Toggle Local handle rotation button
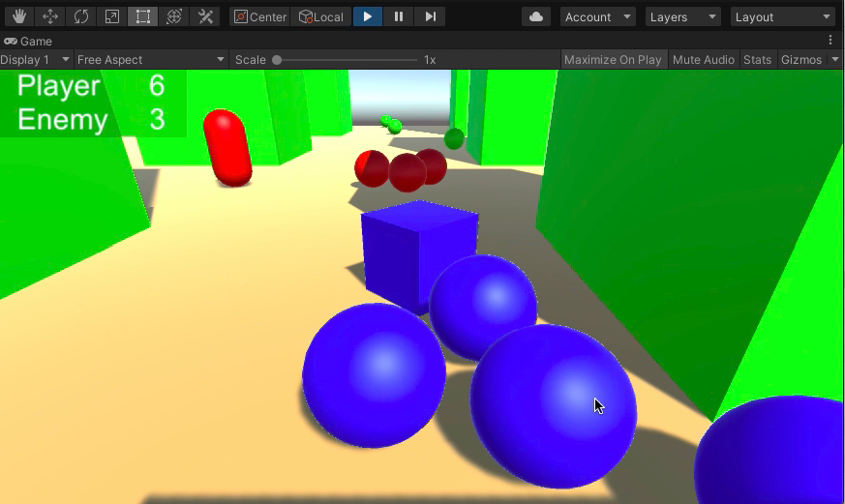 coord(321,16)
